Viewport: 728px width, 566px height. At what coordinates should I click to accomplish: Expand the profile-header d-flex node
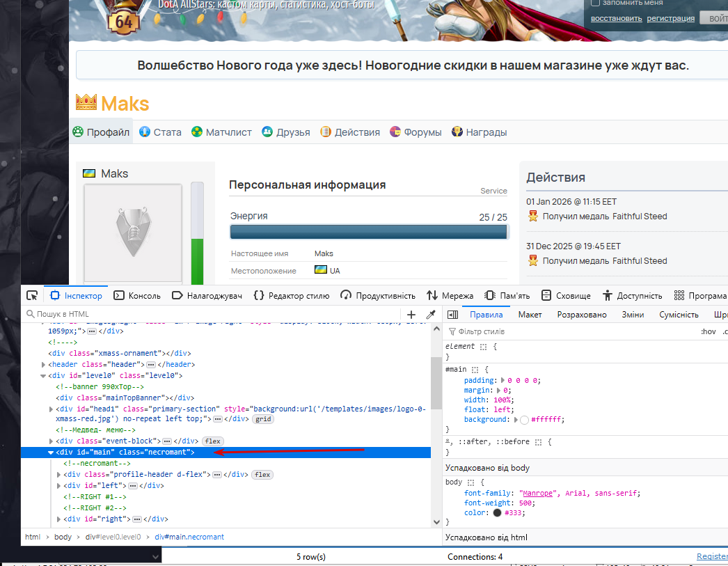[x=59, y=475]
